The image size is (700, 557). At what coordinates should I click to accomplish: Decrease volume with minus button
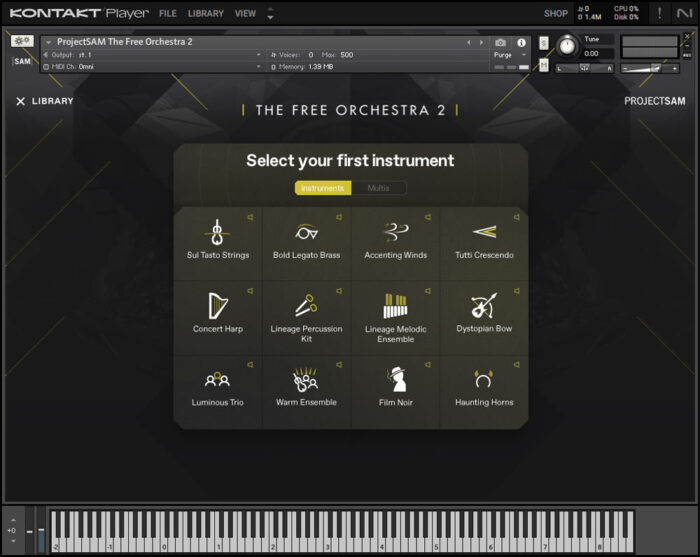(x=625, y=68)
